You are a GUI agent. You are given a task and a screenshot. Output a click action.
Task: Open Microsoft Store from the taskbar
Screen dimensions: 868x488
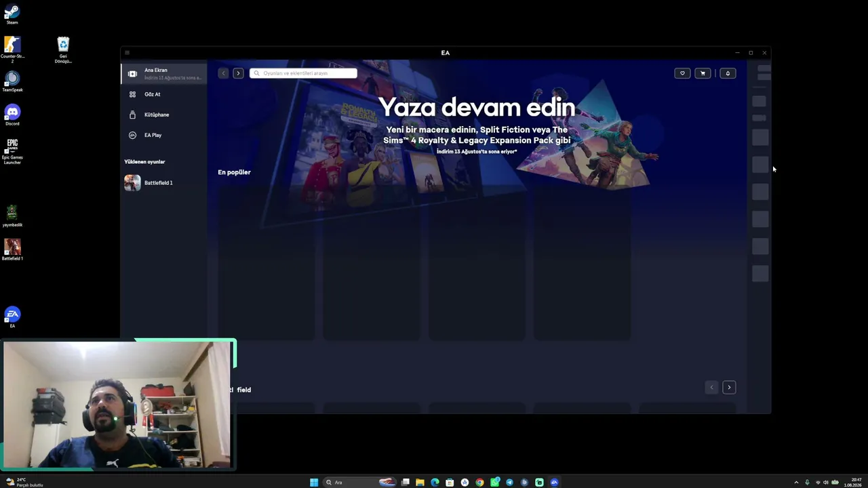450,483
